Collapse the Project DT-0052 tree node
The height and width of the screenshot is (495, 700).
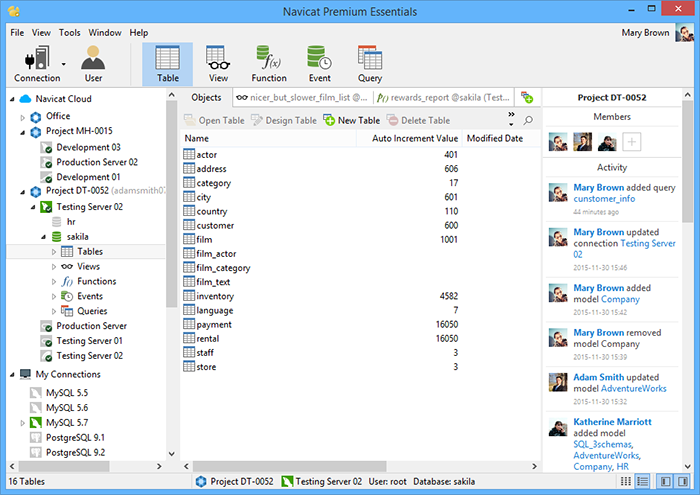pos(23,192)
